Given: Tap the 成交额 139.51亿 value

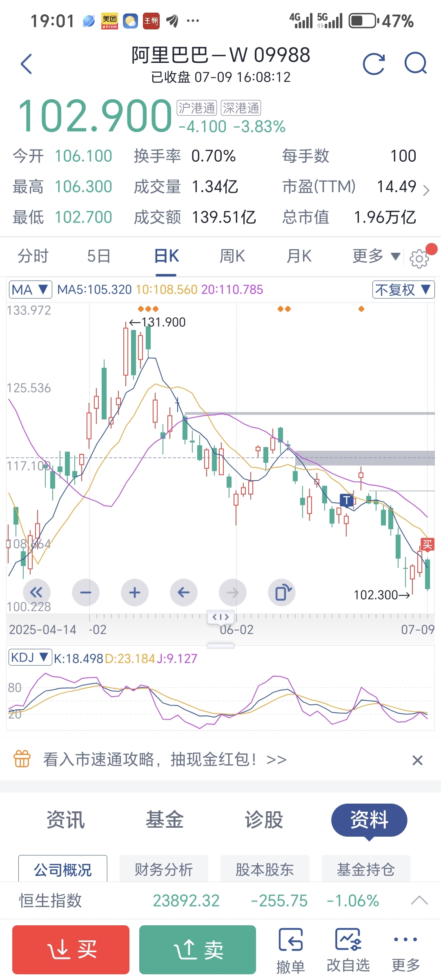Looking at the screenshot, I should click(x=224, y=217).
